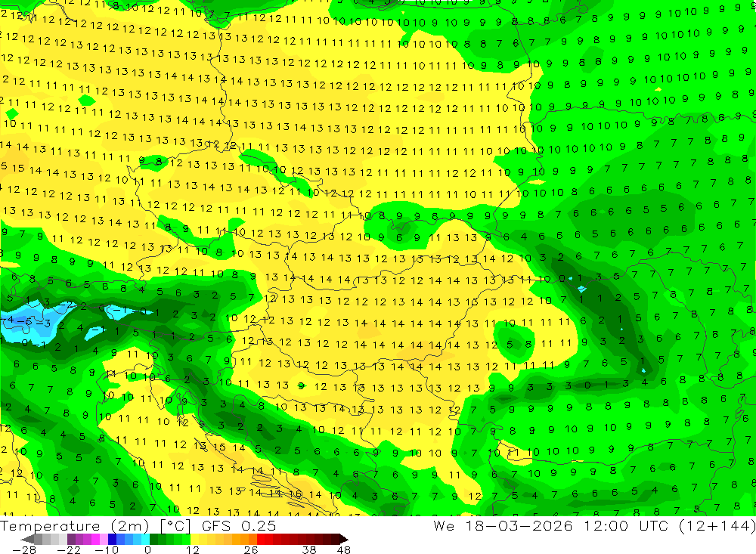Click the legend value "-22"
Screen dimensions: 756x554
pyautogui.click(x=69, y=550)
